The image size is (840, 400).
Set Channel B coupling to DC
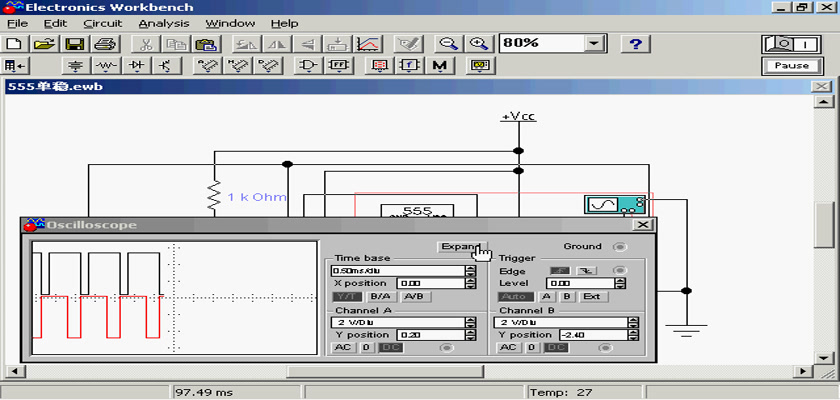556,348
